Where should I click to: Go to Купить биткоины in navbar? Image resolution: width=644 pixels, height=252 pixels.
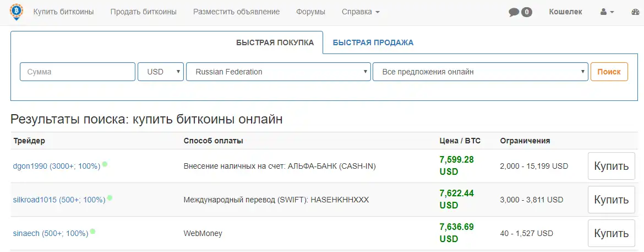click(x=64, y=12)
